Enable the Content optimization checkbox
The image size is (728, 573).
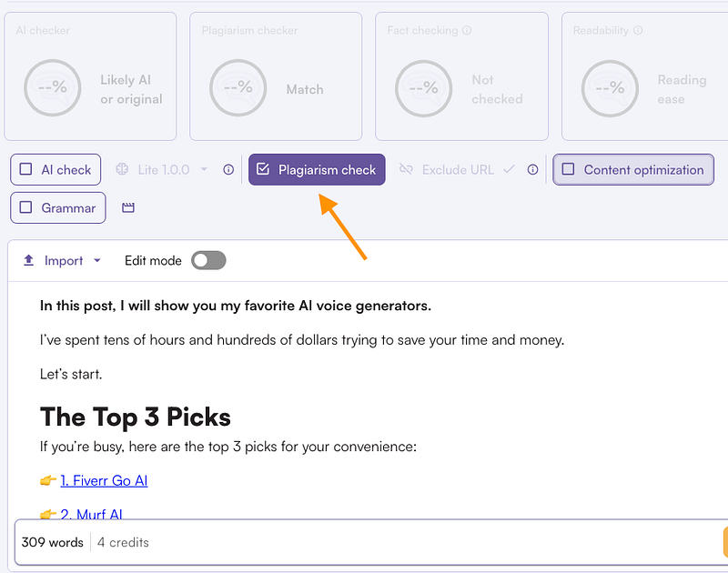(568, 169)
